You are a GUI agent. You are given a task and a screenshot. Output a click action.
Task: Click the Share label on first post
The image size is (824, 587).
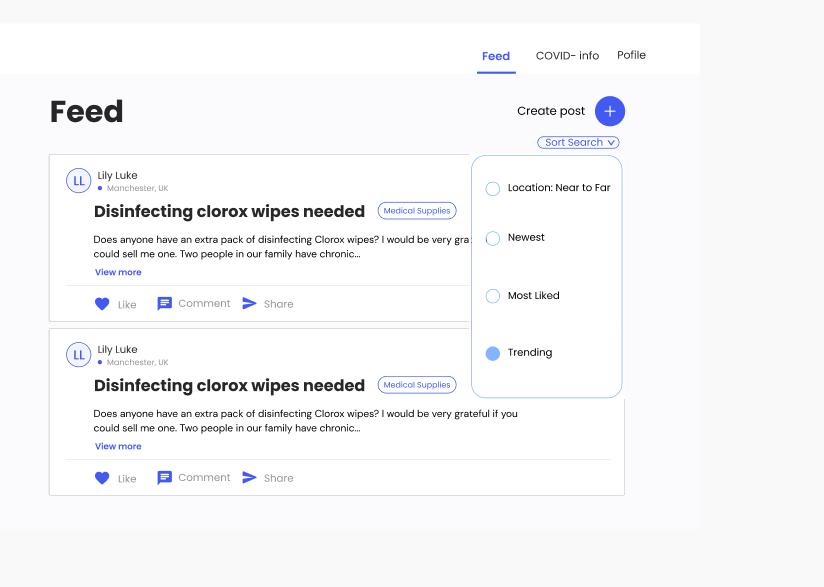coord(279,304)
